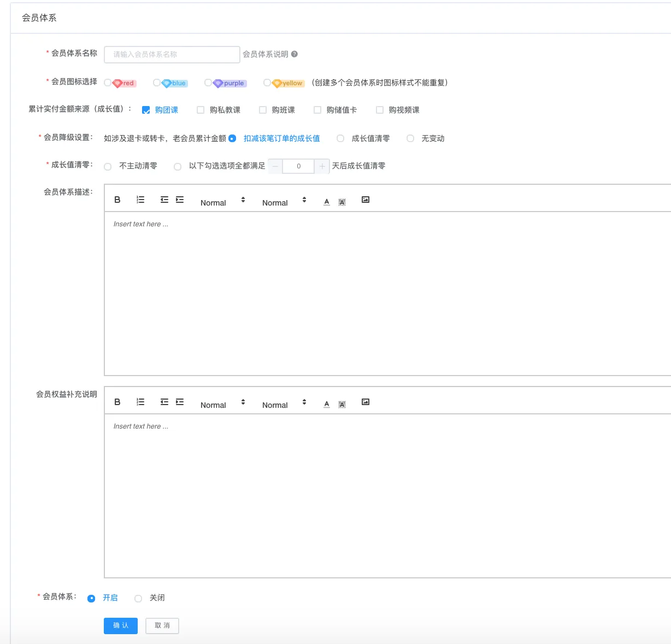Enable the 购私教课 checkbox
Image resolution: width=671 pixels, height=644 pixels.
[x=201, y=110]
